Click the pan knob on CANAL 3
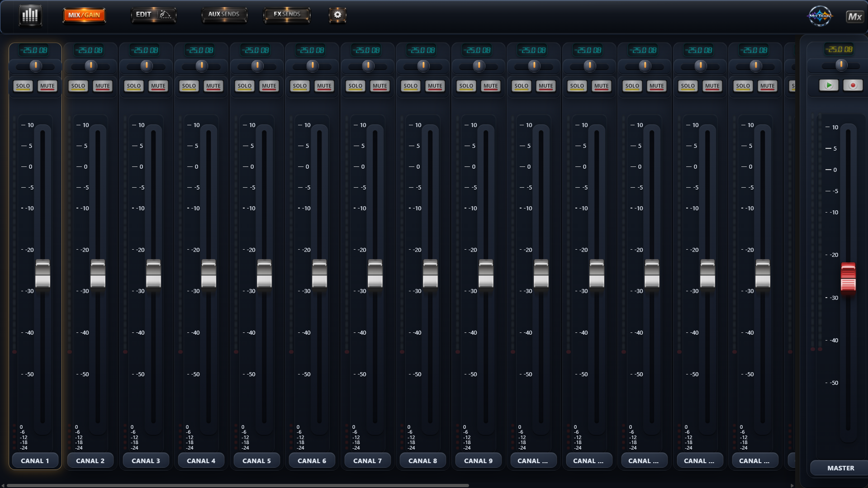868x488 pixels. (146, 66)
